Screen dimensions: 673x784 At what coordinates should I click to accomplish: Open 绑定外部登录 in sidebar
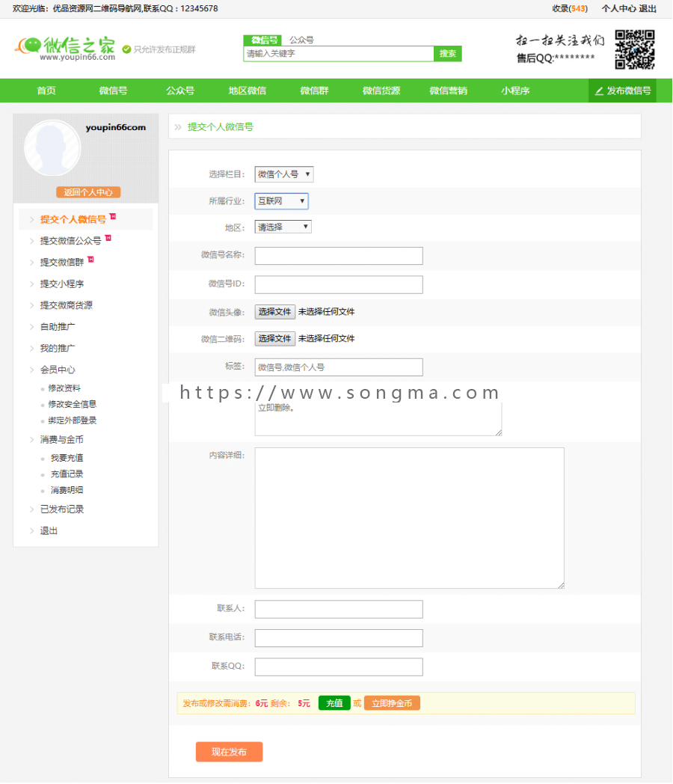point(73,420)
